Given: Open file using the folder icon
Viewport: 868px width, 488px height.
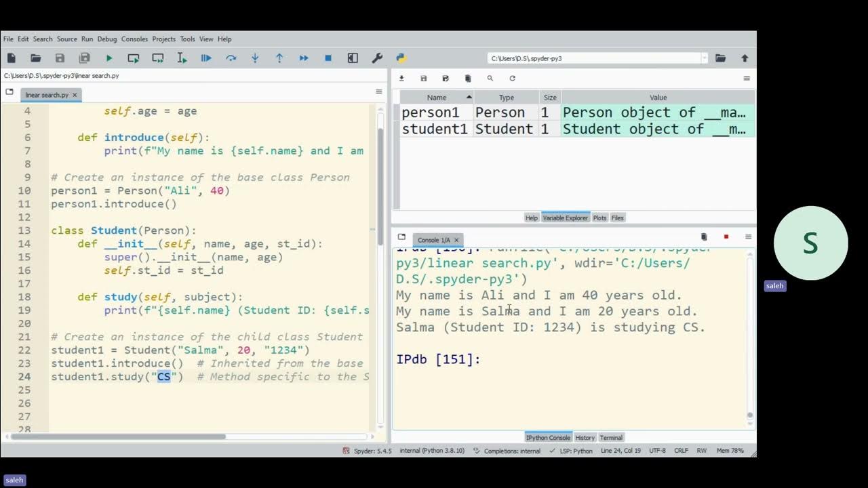Looking at the screenshot, I should 36,58.
